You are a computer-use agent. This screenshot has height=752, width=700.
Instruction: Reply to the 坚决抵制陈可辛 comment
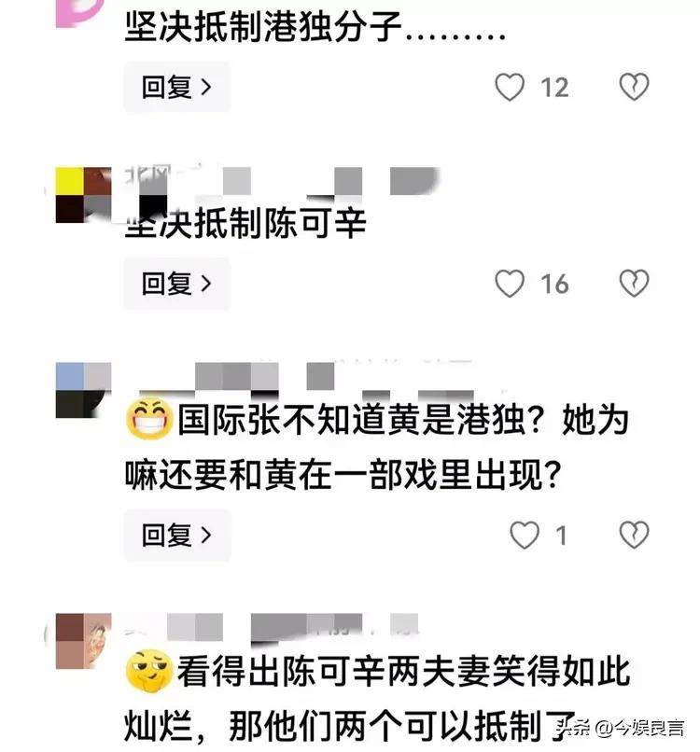coord(177,284)
